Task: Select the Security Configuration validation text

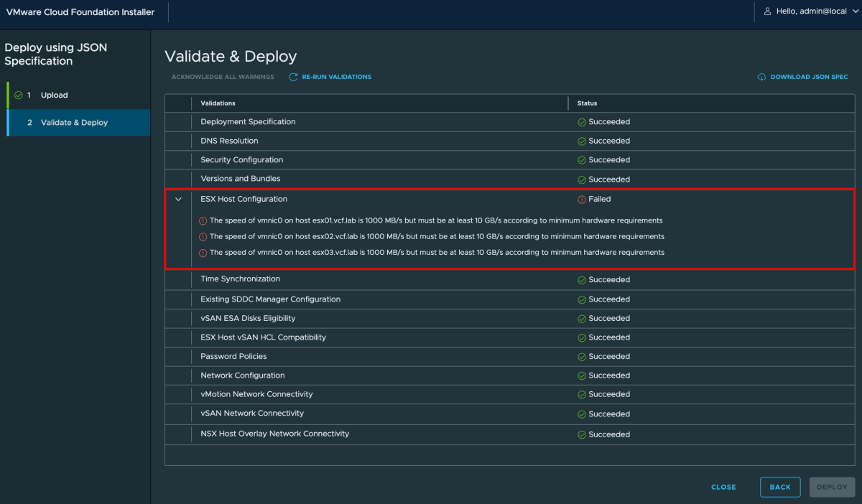Action: point(242,160)
